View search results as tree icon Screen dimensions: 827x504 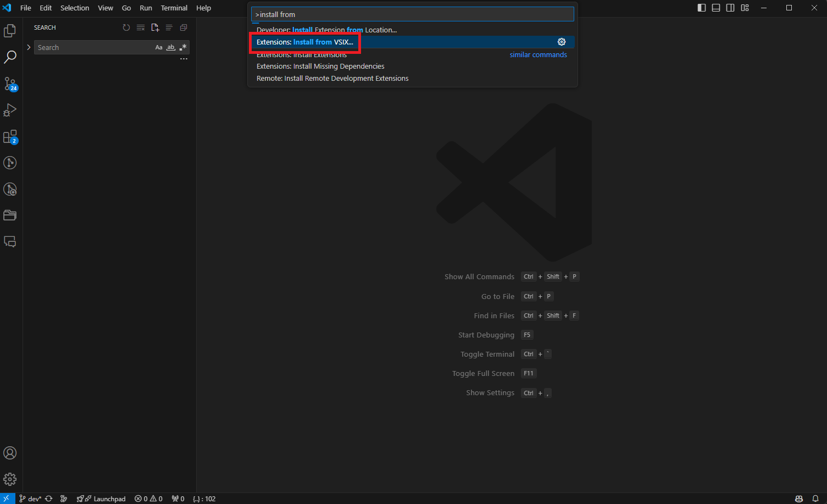(x=169, y=27)
